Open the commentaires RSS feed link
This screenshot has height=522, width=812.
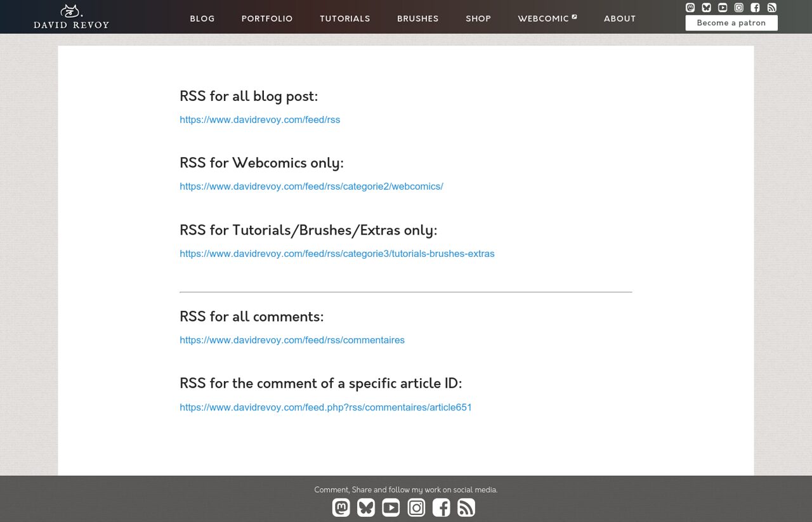(292, 340)
